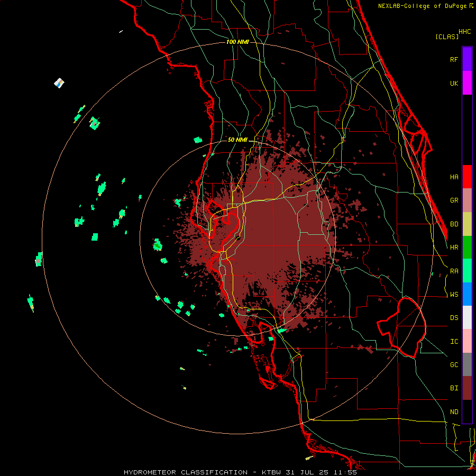Click the 'RA' legend label
The width and height of the screenshot is (476, 476).
454,271
